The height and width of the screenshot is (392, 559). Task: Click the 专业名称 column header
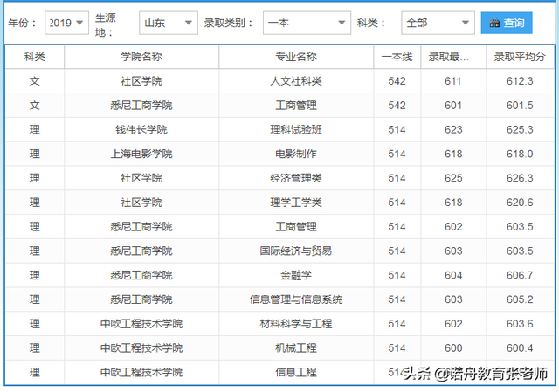click(x=296, y=57)
